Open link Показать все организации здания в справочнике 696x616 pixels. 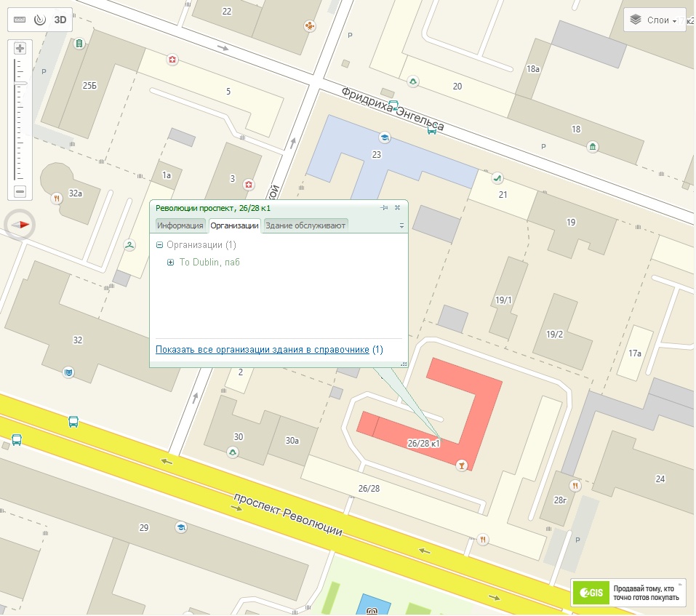263,350
